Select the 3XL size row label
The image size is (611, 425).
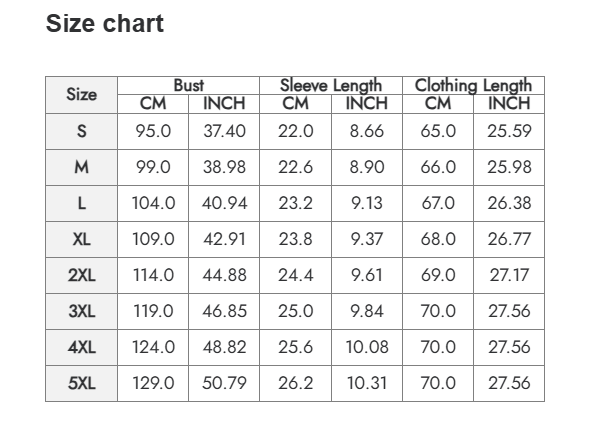(81, 311)
